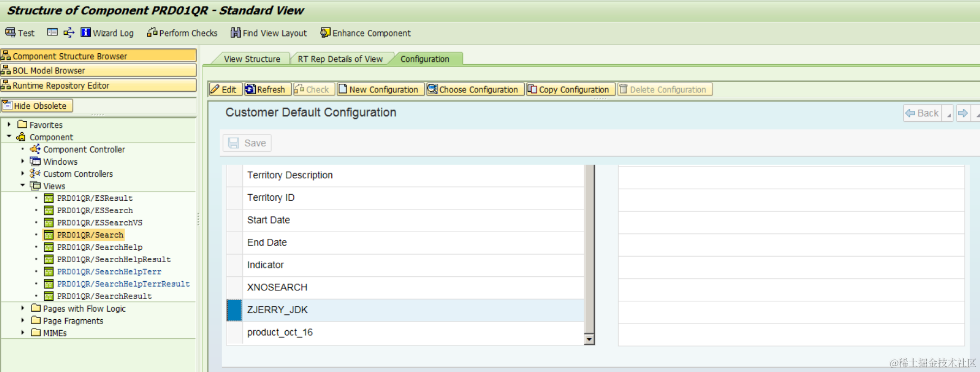Click the Save button
This screenshot has height=372, width=980.
coord(247,143)
